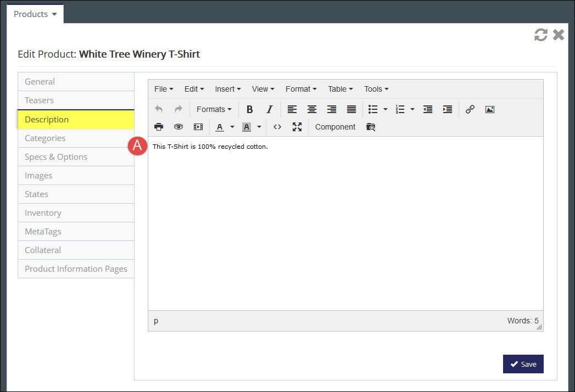Insert video using the media icon
The width and height of the screenshot is (575, 392).
coord(198,127)
